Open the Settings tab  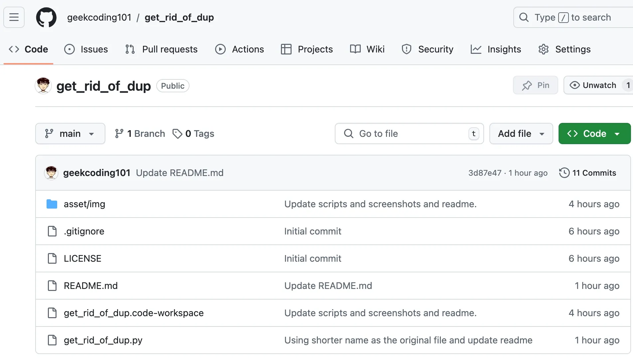565,49
